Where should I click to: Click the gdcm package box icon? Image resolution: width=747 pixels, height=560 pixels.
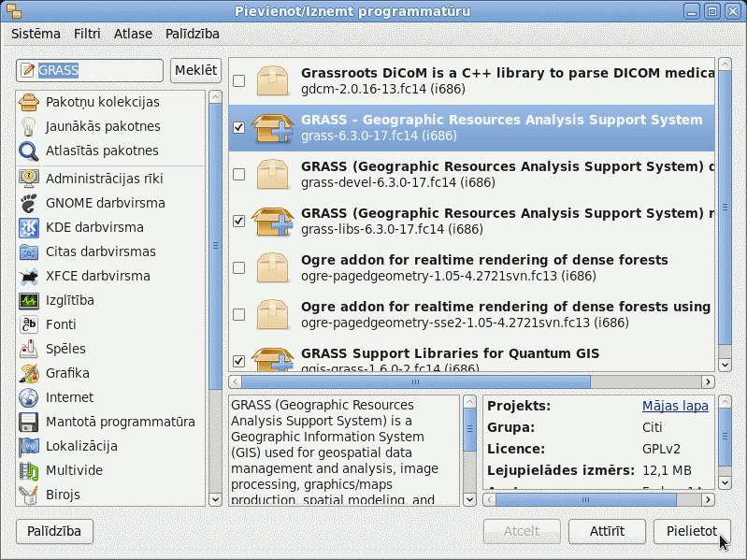272,80
